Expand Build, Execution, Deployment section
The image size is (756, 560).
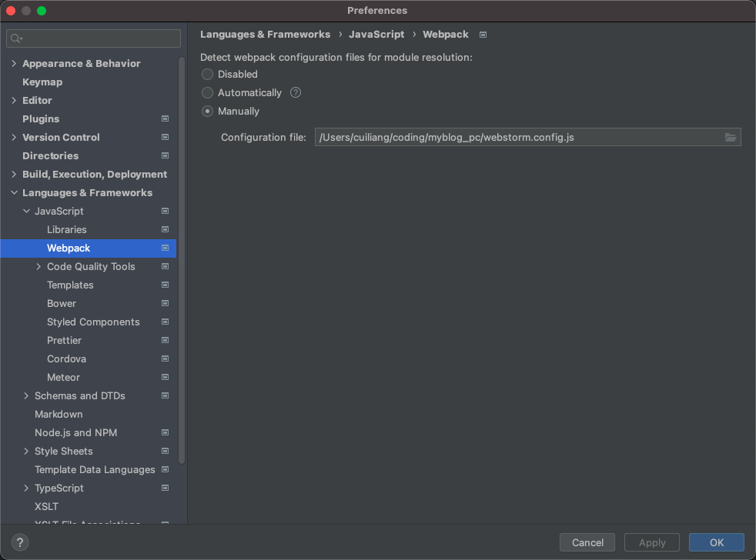14,174
